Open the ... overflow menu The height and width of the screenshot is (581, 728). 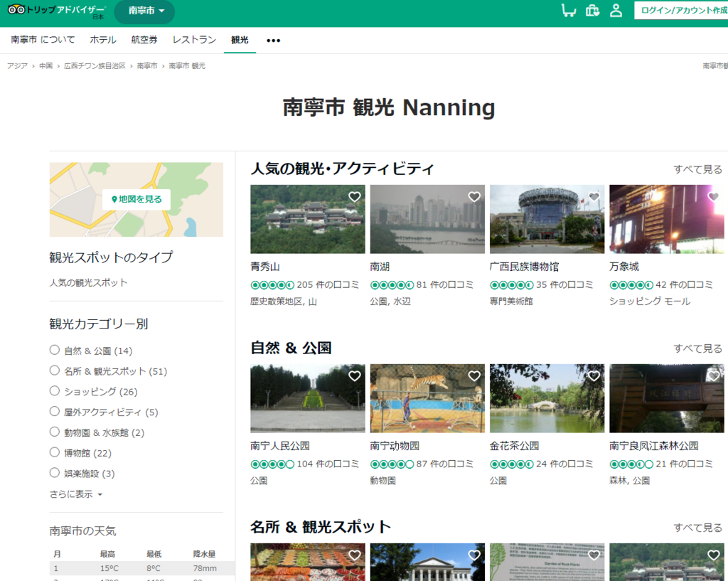[273, 41]
